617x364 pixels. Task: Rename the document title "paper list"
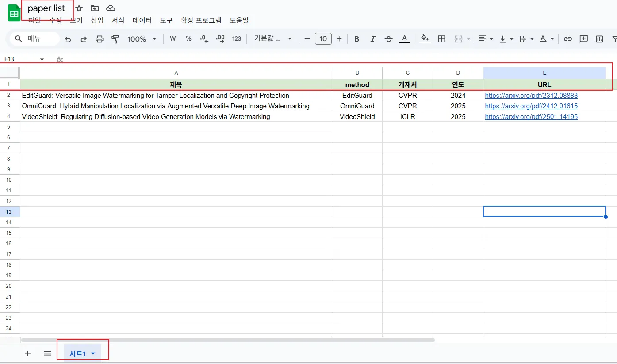[46, 8]
